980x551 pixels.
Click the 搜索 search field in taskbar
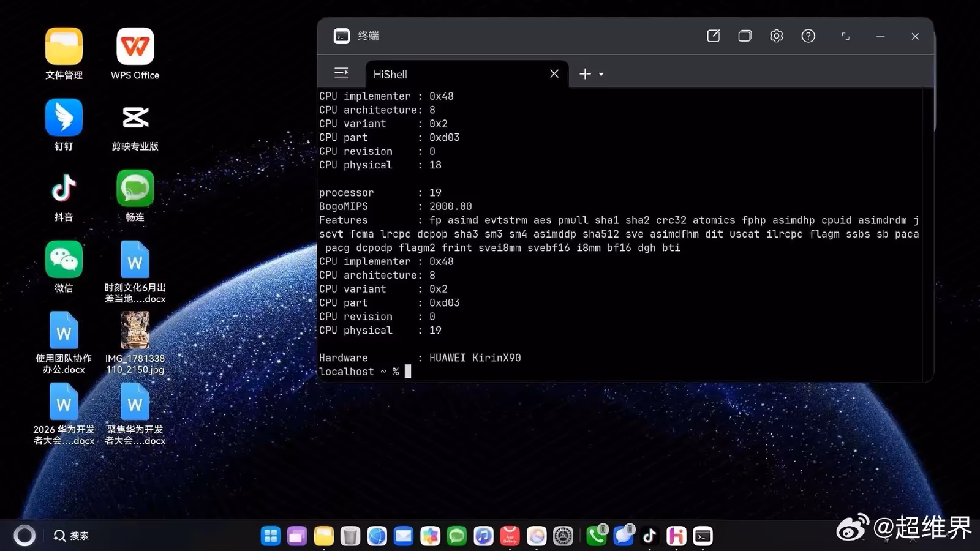click(x=71, y=536)
